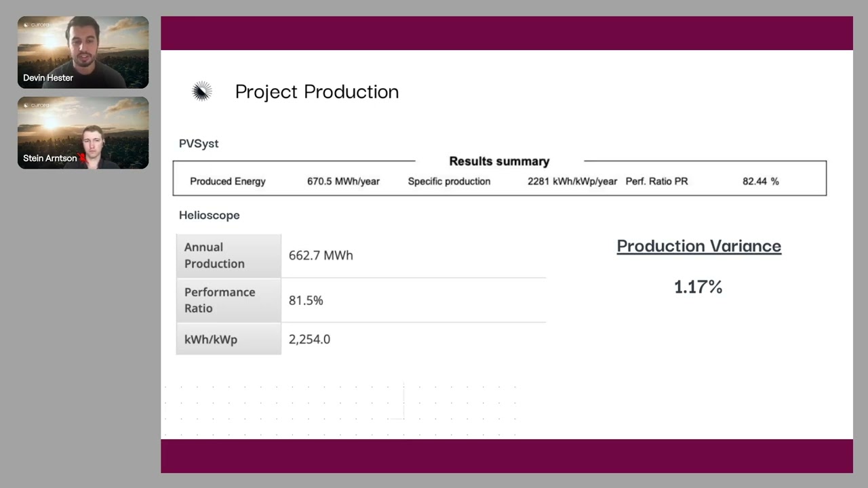This screenshot has width=868, height=488.
Task: Click the "Results summary" heading
Action: pos(499,161)
